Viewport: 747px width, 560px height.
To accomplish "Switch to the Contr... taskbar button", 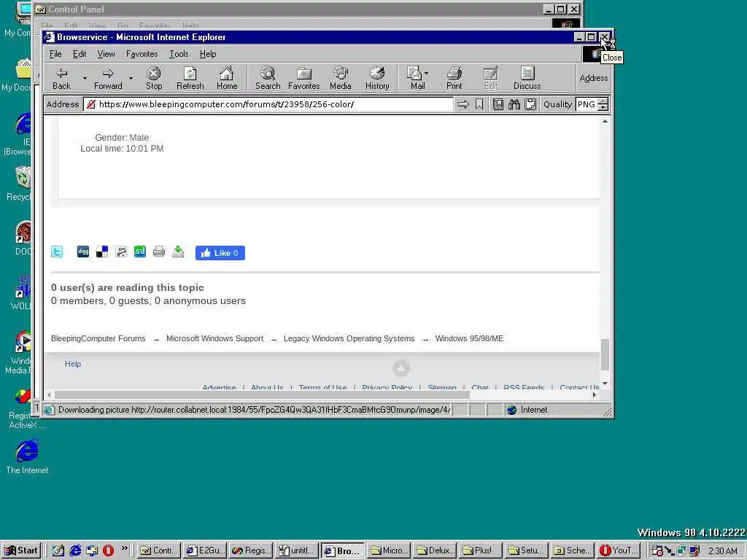I will [159, 551].
